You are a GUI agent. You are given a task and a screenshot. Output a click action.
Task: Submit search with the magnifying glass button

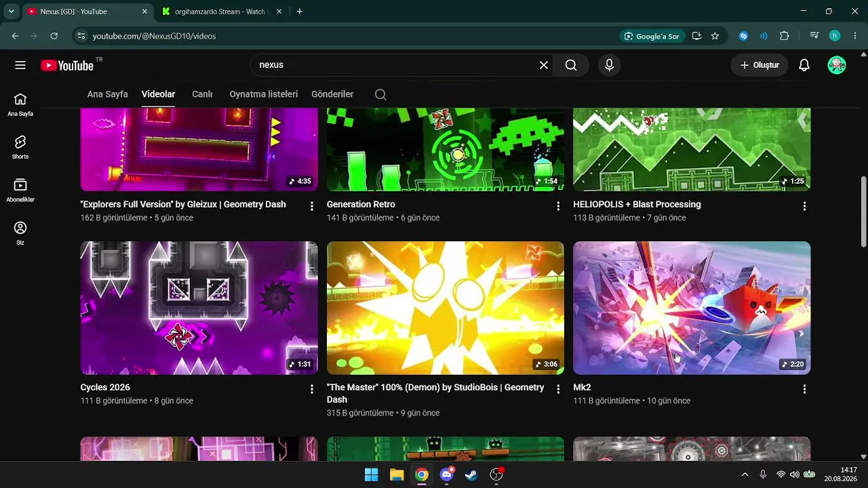[571, 65]
